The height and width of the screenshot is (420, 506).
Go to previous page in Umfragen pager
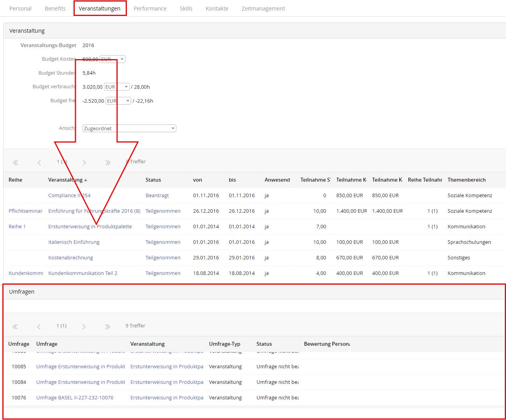point(39,327)
